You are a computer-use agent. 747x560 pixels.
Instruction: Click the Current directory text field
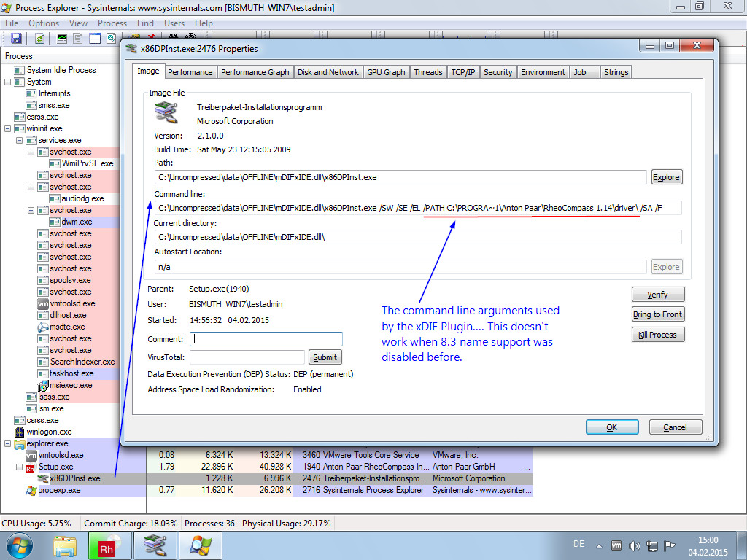(x=418, y=237)
